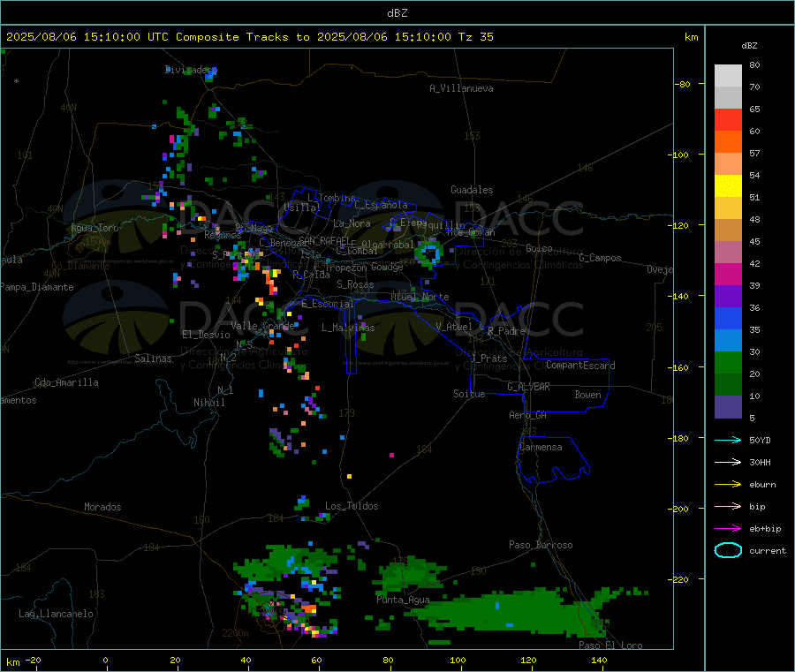The height and width of the screenshot is (672, 795).
Task: Select the light grey swatch between 80 and 70 dBZ
Action: tap(728, 76)
